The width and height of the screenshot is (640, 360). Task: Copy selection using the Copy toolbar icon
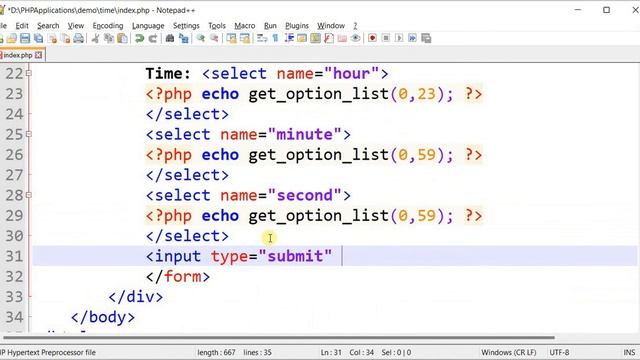109,38
